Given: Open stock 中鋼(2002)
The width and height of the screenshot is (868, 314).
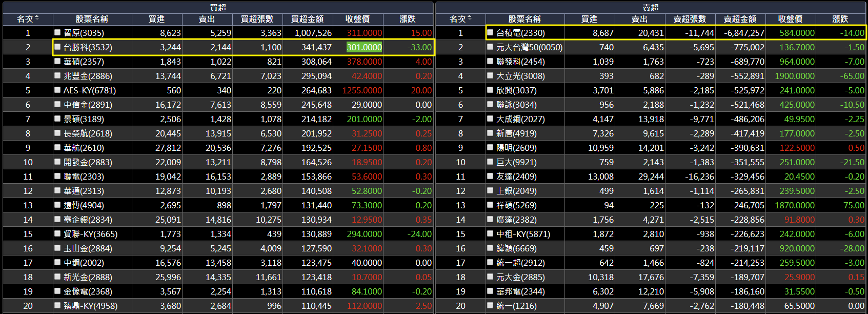Looking at the screenshot, I should click(x=84, y=263).
